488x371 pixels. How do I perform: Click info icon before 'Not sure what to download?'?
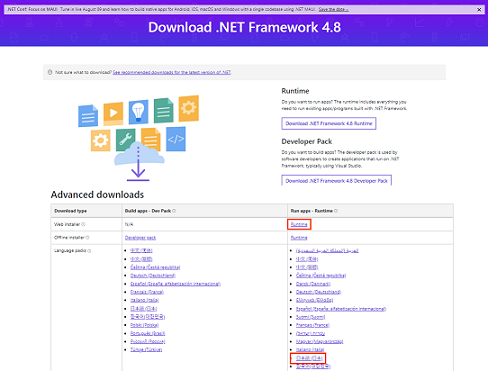[x=50, y=72]
